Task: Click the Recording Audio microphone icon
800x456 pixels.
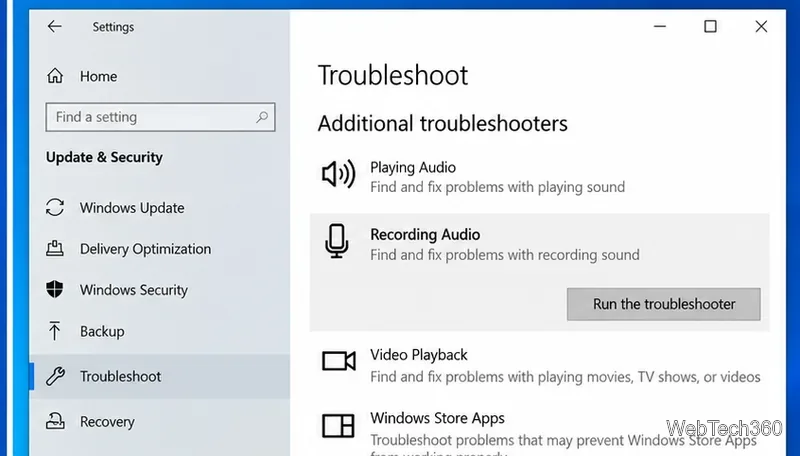Action: (x=337, y=241)
